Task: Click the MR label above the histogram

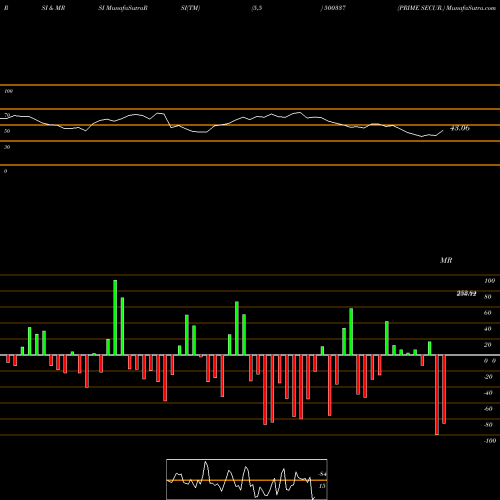Action: click(x=446, y=260)
